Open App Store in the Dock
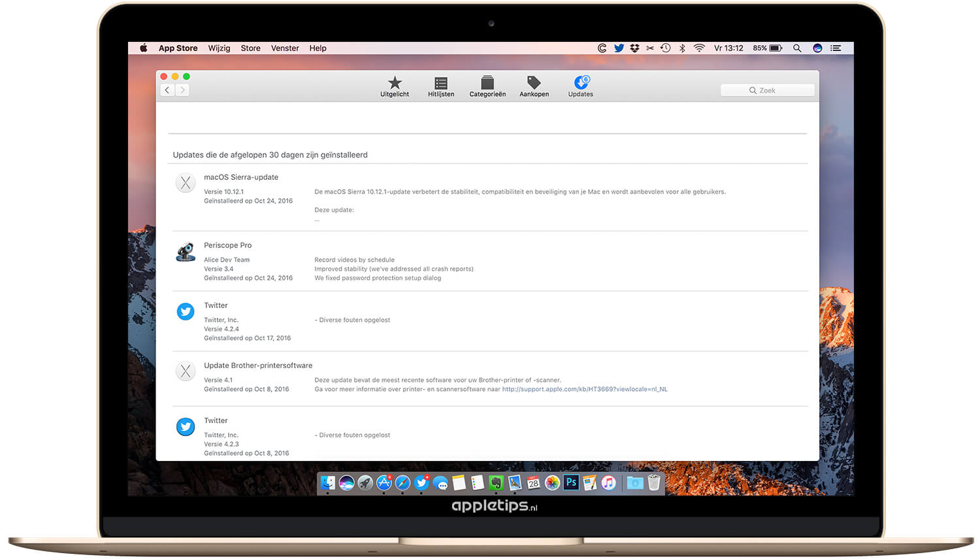 [384, 483]
